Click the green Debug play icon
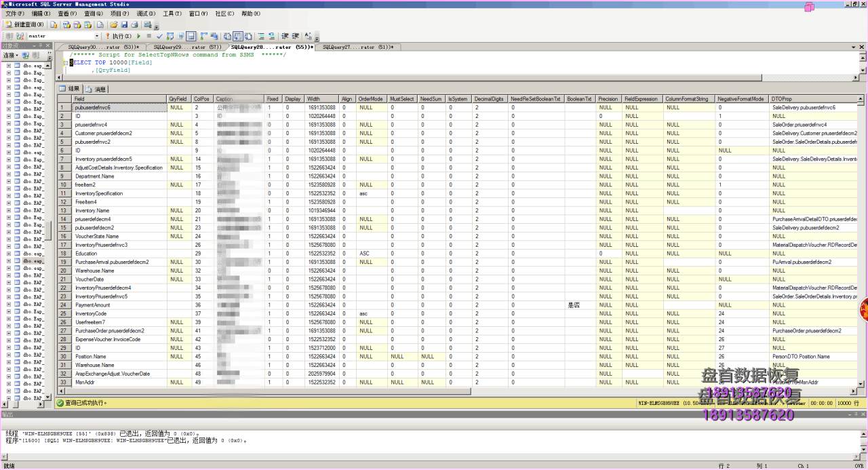 (138, 36)
